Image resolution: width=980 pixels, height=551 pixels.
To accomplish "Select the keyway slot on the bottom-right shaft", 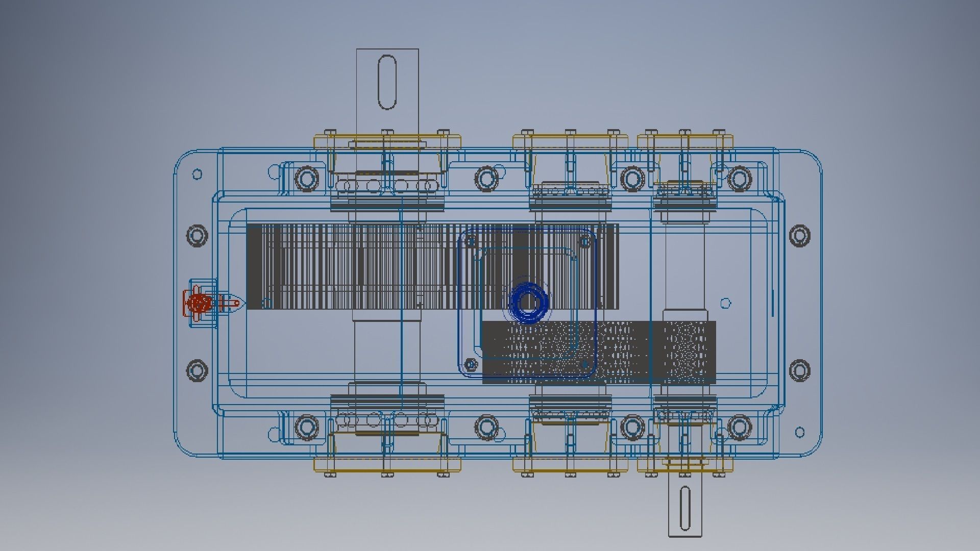I will (685, 508).
